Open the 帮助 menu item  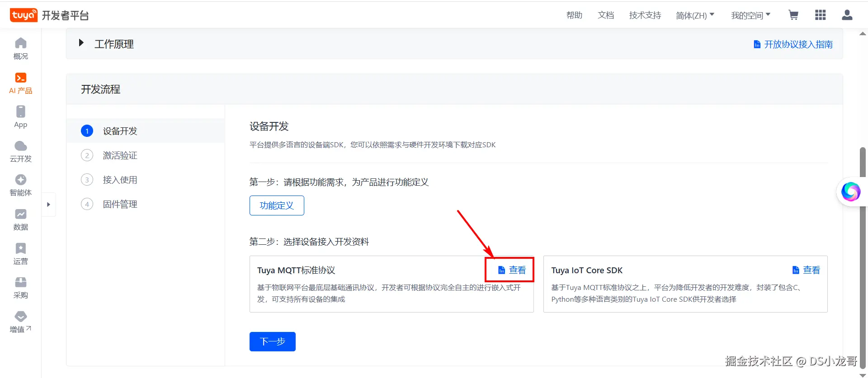pyautogui.click(x=575, y=15)
